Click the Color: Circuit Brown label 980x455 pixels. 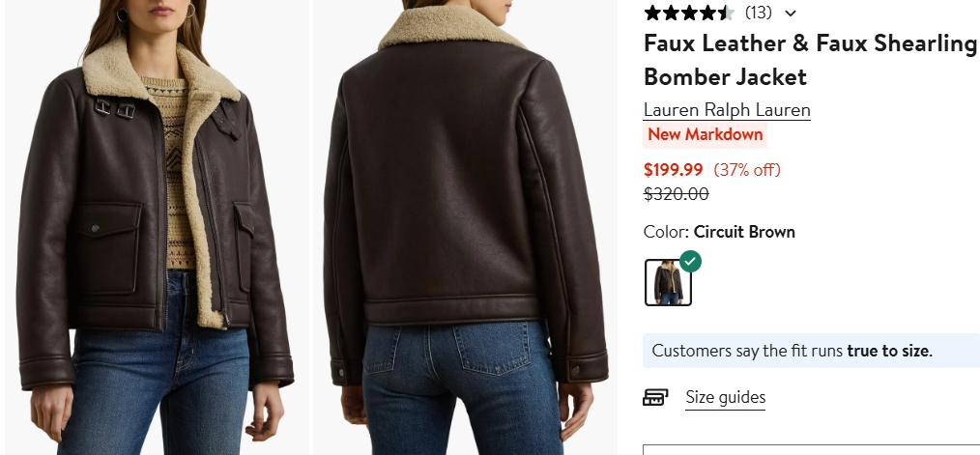click(x=719, y=232)
